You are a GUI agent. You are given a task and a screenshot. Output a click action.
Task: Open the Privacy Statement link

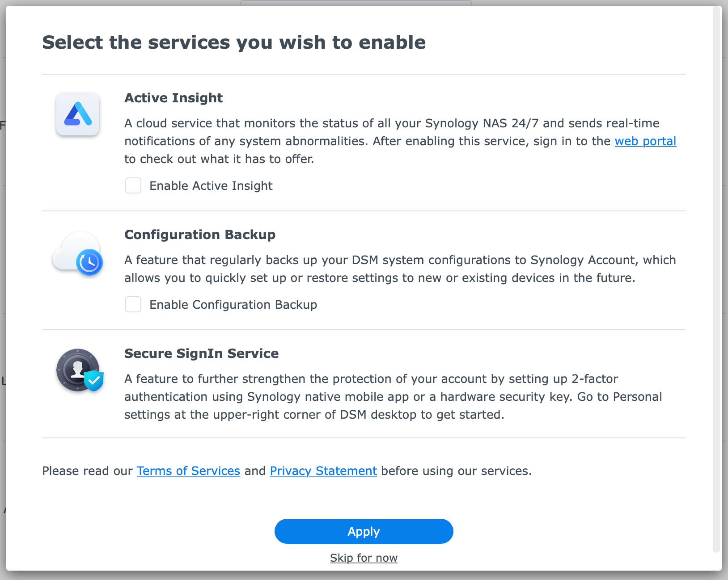coord(323,471)
